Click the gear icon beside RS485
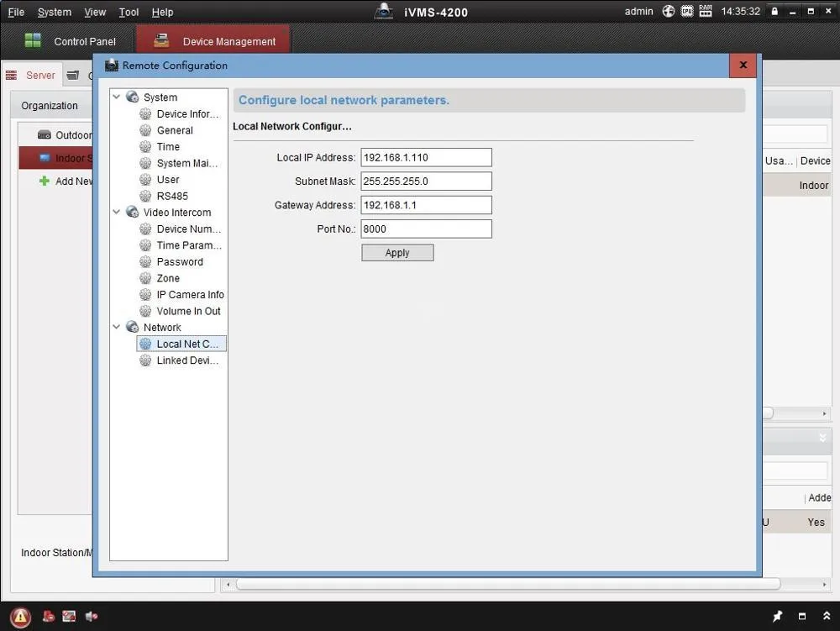The width and height of the screenshot is (840, 631). 145,196
